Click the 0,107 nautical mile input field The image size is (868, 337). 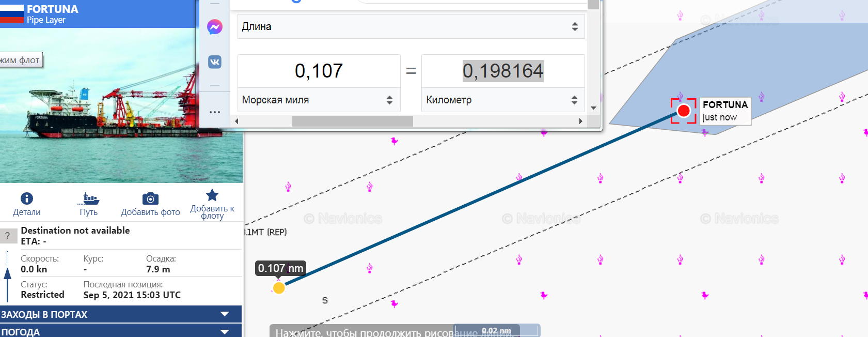319,71
